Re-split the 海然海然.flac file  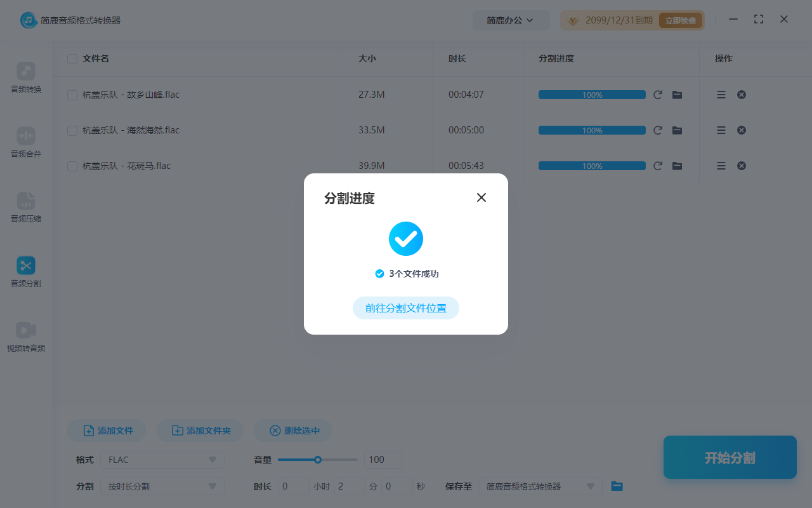click(657, 130)
